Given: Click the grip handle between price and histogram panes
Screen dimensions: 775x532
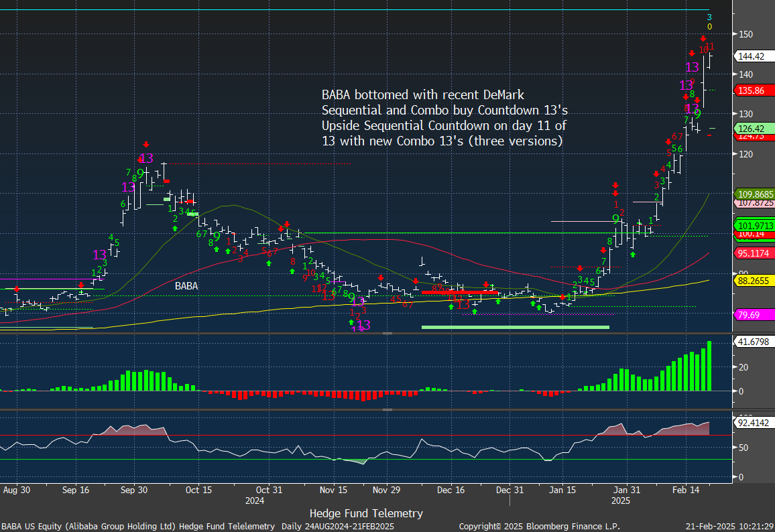Looking at the screenshot, I should 387,334.
